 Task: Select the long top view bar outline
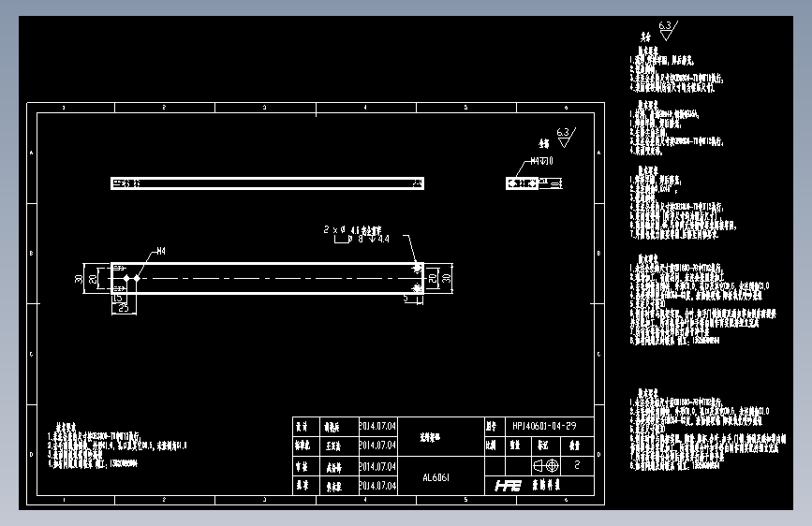tap(267, 183)
